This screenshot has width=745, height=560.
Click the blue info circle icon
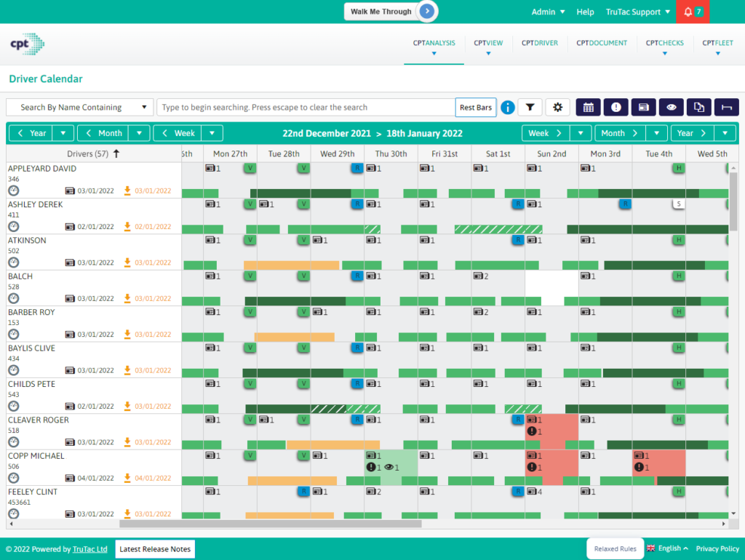click(508, 107)
